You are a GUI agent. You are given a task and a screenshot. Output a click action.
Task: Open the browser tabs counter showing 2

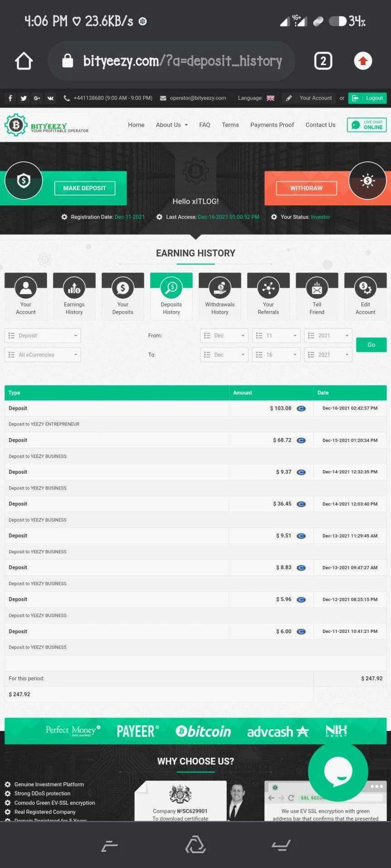pos(323,61)
